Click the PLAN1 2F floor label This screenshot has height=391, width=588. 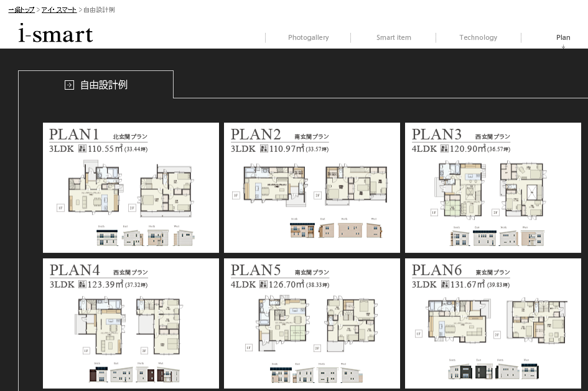coord(132,207)
